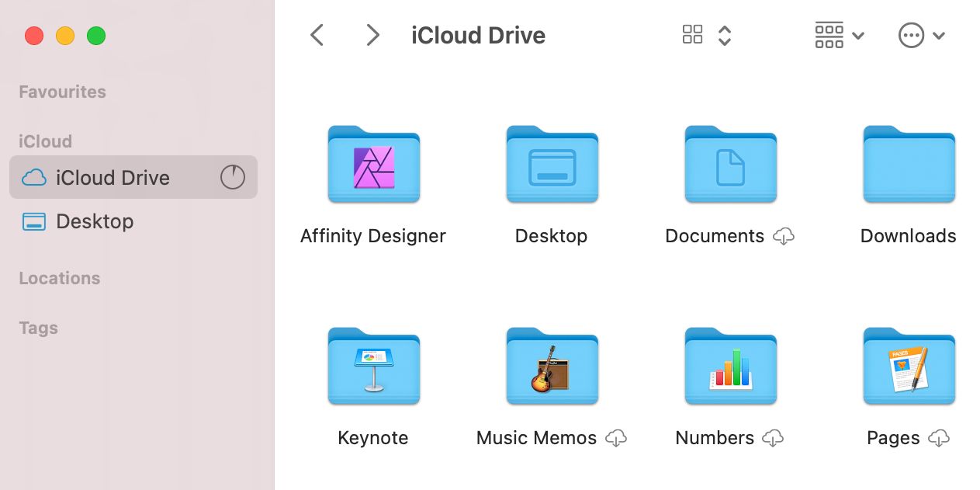Check iCloud sync progress indicator

pos(232,177)
